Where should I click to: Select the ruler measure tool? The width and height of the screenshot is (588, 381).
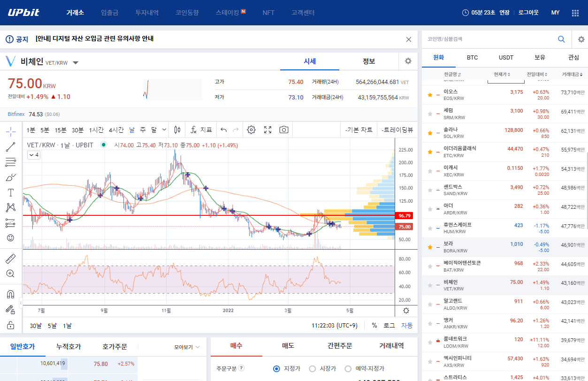point(10,259)
